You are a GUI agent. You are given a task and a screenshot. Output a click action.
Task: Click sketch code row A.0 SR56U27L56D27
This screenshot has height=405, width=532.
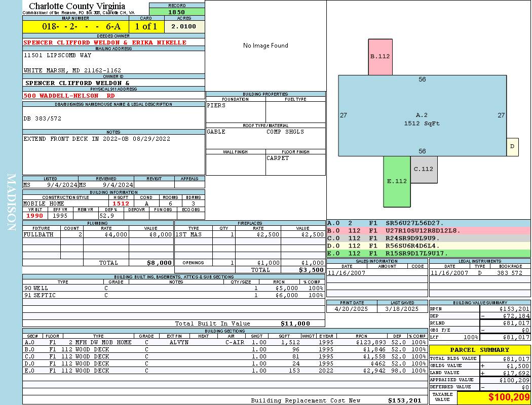point(429,223)
